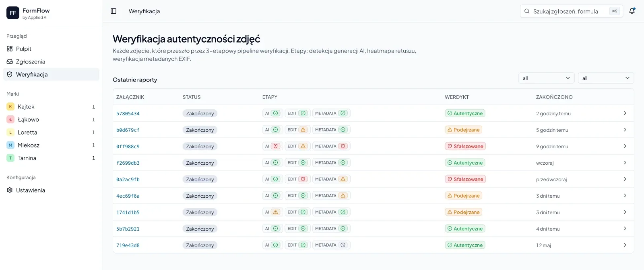Click the Loretta brand L avatar
This screenshot has width=644, height=270.
10,132
